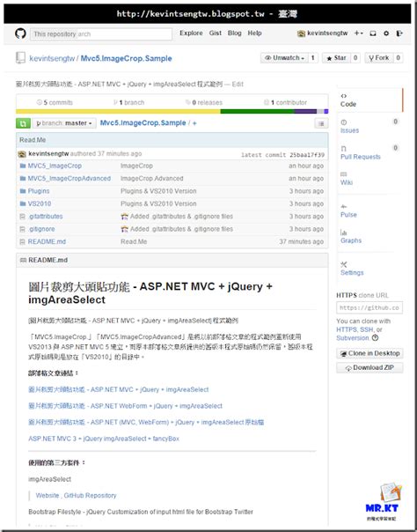Open the notifications inbox icon
This screenshot has width=417, height=532.
pos(373,33)
